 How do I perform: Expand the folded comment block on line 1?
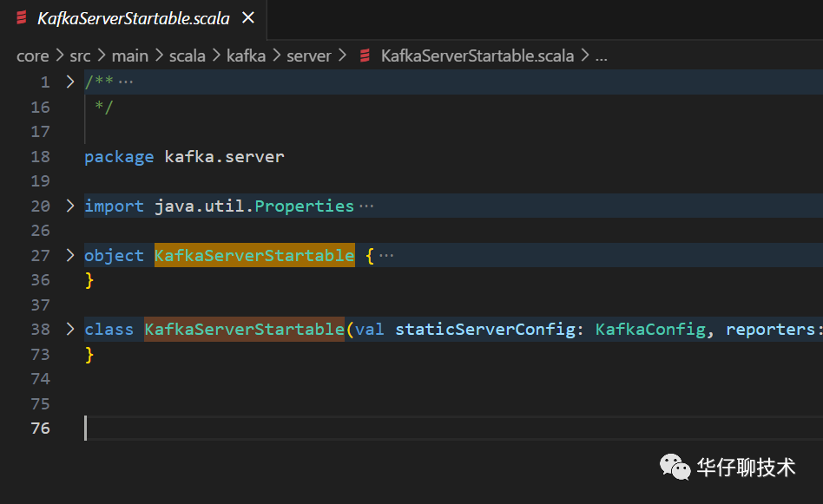coord(70,82)
